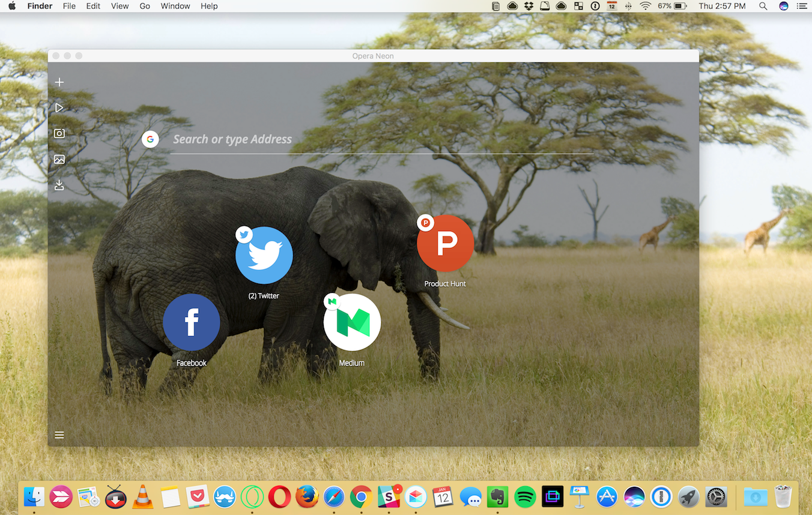Open the Product Hunt speed dial bubble
This screenshot has height=515, width=812.
click(445, 243)
